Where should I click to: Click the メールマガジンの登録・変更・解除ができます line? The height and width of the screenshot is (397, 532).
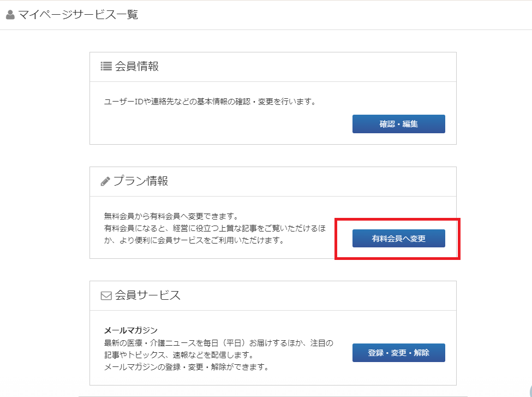coord(186,367)
